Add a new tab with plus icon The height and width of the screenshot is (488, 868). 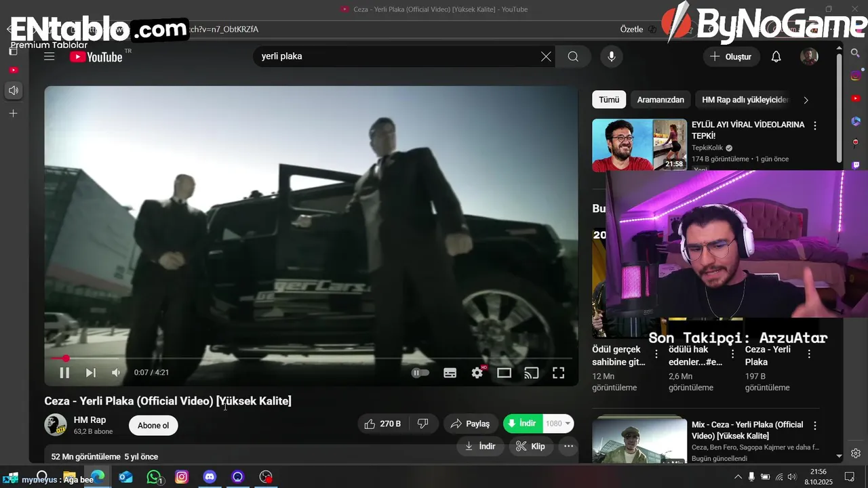pyautogui.click(x=13, y=113)
